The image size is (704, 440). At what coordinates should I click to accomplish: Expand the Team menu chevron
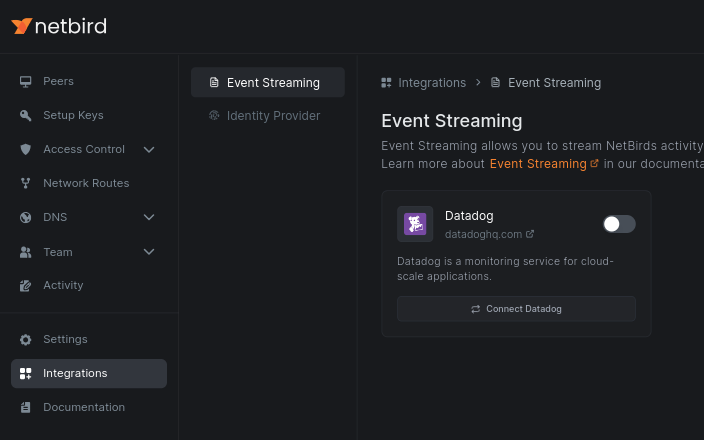click(149, 252)
